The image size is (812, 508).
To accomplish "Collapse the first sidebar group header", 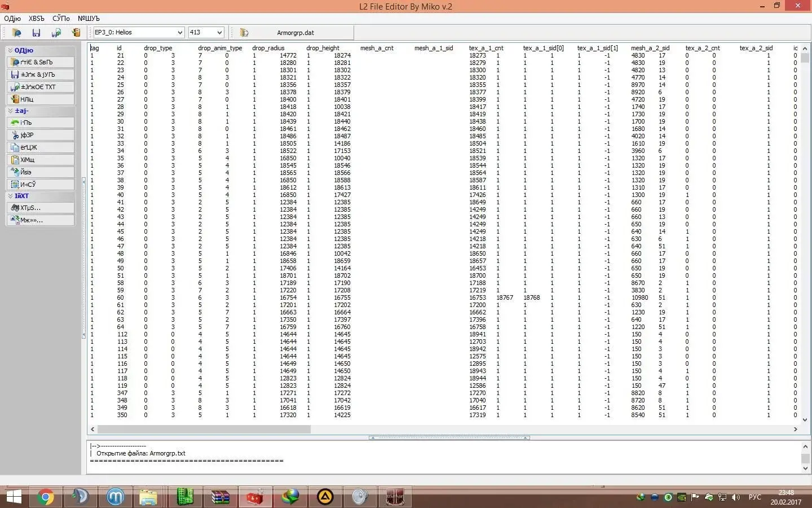I will point(41,50).
